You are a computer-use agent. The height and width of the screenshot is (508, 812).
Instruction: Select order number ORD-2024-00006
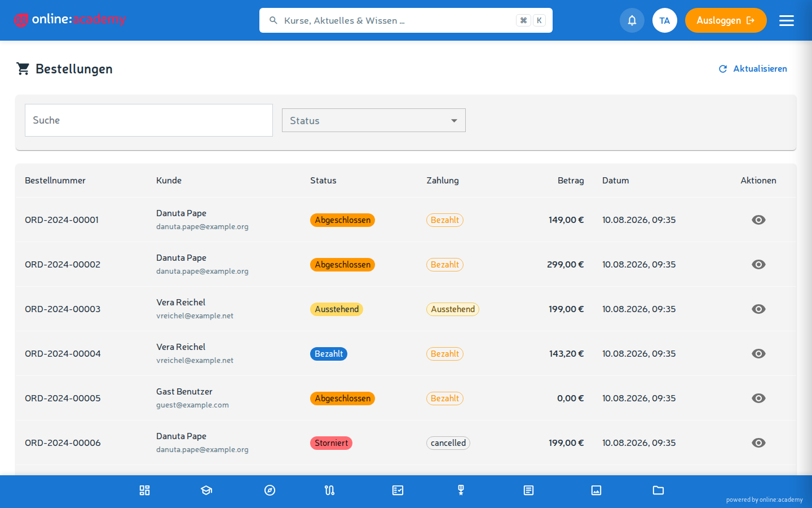tap(63, 443)
